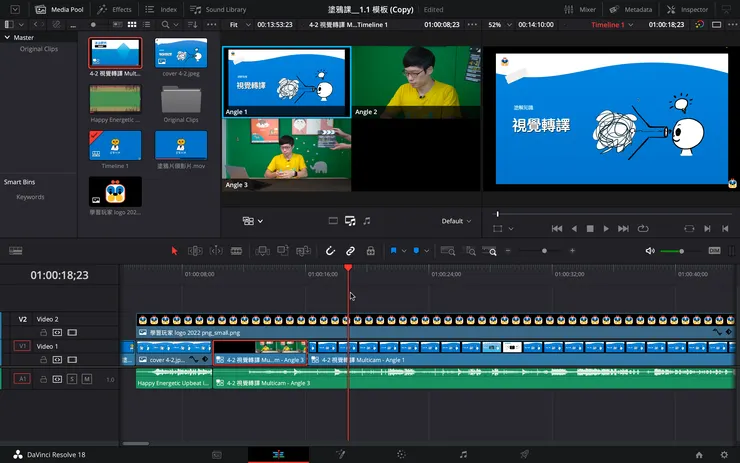The height and width of the screenshot is (463, 740).
Task: Open the Mixer panel
Action: click(x=580, y=9)
